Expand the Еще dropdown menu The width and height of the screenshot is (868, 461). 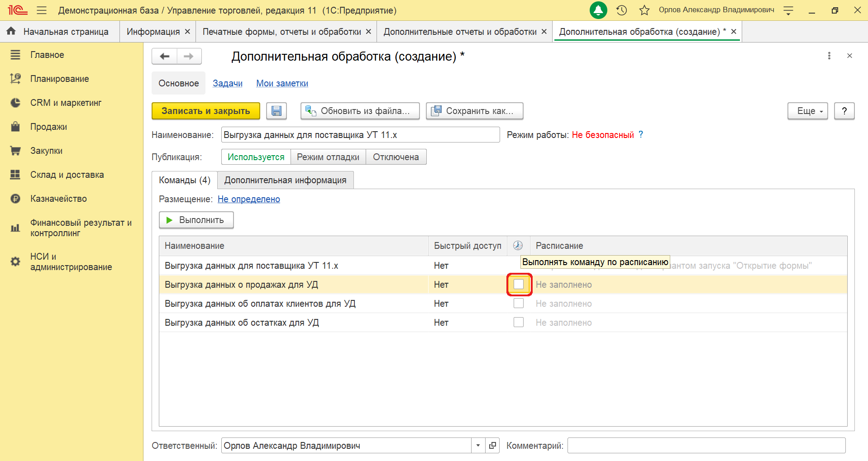click(x=808, y=111)
